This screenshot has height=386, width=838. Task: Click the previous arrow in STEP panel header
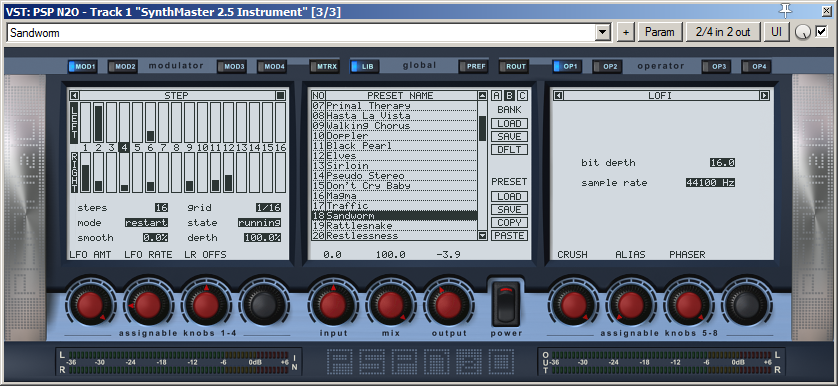click(75, 96)
